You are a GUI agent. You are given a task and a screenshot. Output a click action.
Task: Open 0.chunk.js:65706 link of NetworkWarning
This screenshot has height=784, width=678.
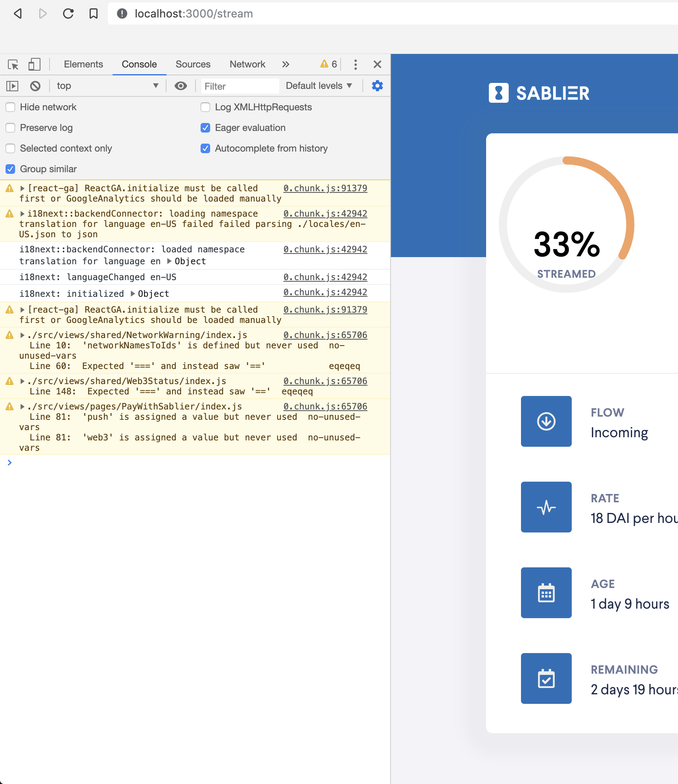[x=325, y=335]
